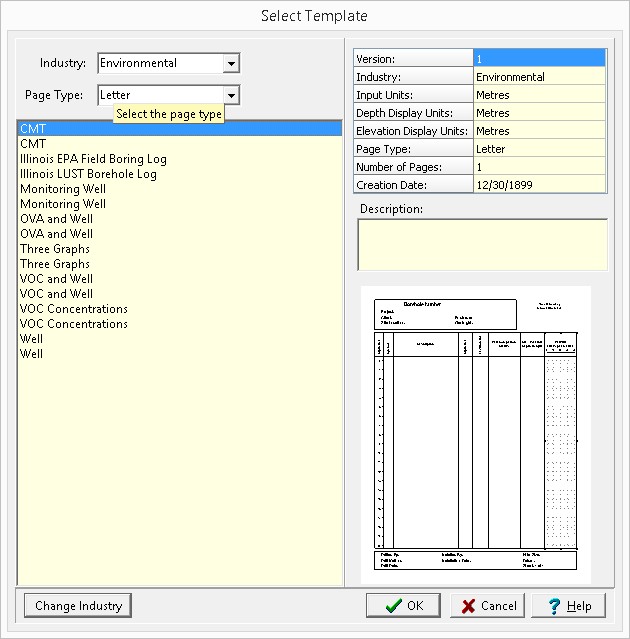Select the highlighted CMT template
The height and width of the screenshot is (639, 630).
[x=33, y=129]
